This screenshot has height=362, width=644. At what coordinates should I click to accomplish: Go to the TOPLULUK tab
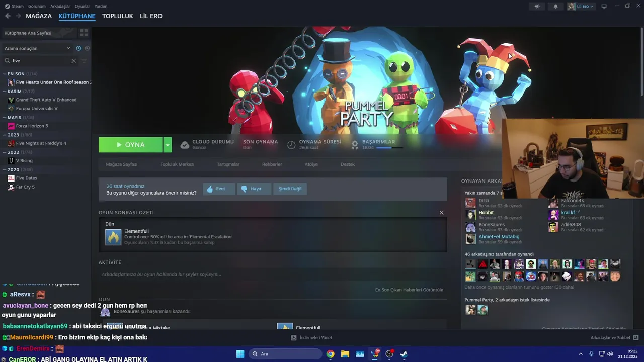[117, 16]
